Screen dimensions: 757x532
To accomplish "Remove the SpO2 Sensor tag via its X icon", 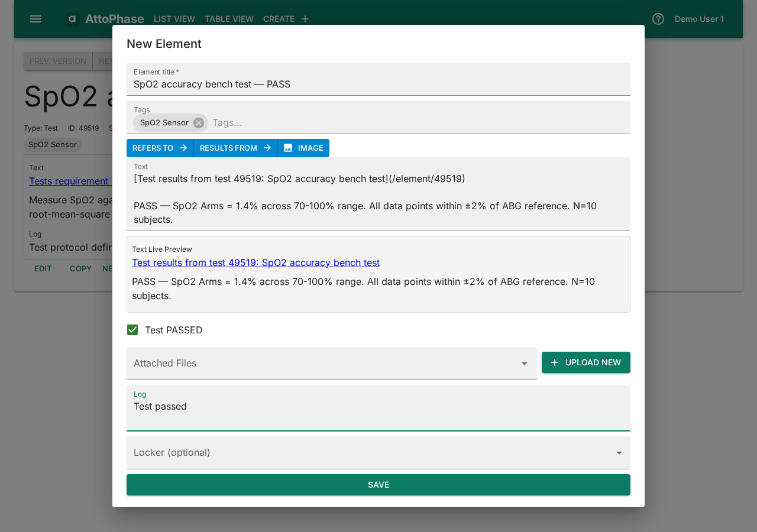I will point(198,123).
